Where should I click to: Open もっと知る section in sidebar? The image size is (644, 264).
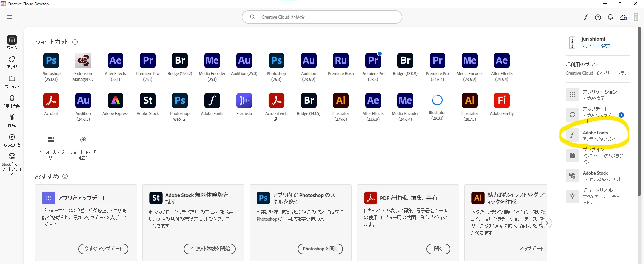coord(12,140)
